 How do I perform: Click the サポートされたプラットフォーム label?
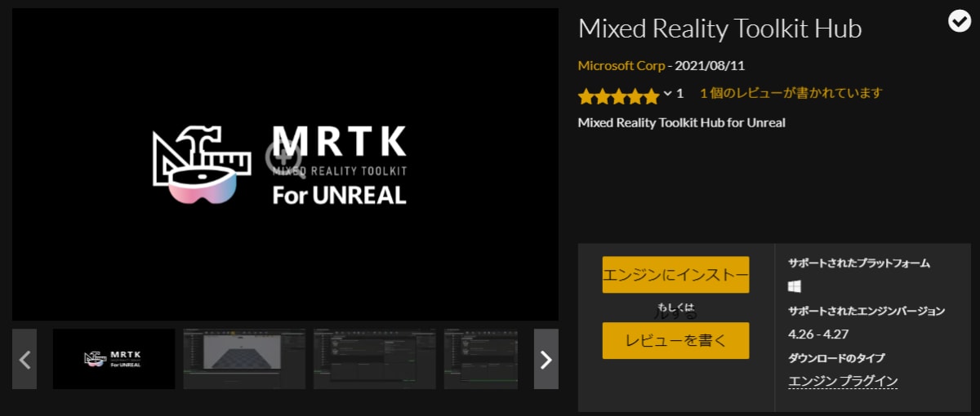click(x=859, y=263)
